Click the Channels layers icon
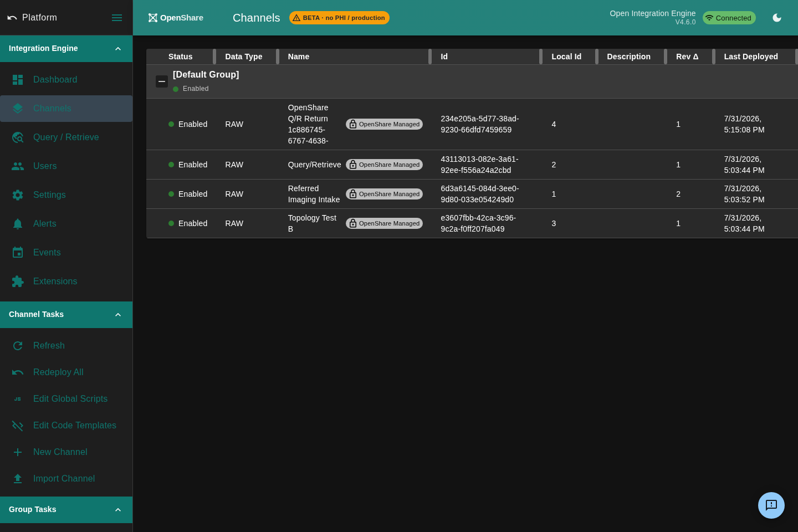 [x=18, y=109]
